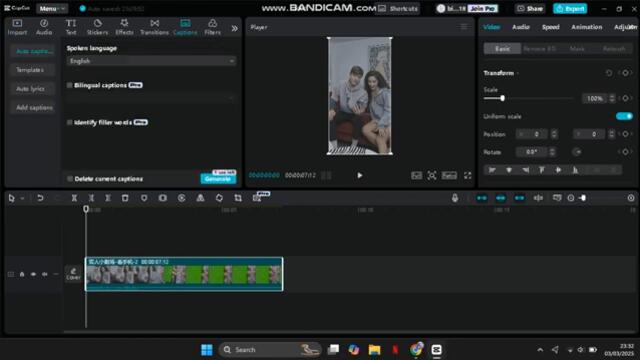640x360 pixels.
Task: Switch to the Animation properties tab
Action: [587, 27]
